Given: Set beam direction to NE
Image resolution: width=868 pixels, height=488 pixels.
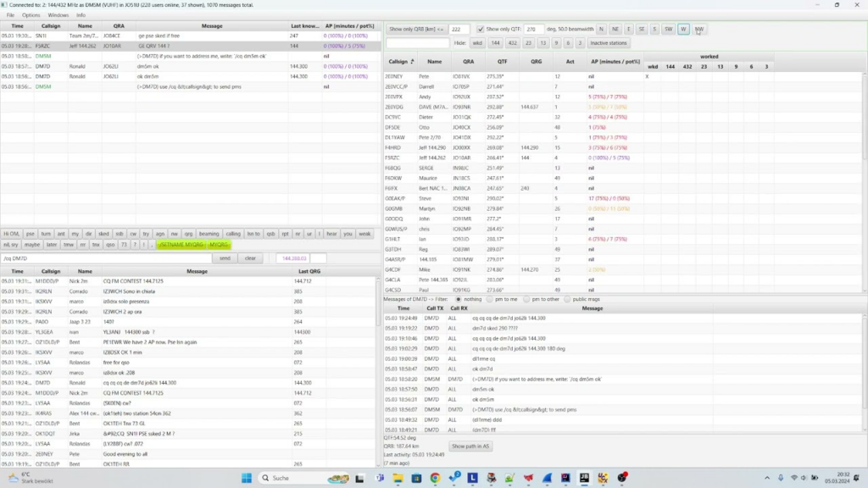Looking at the screenshot, I should (x=615, y=30).
